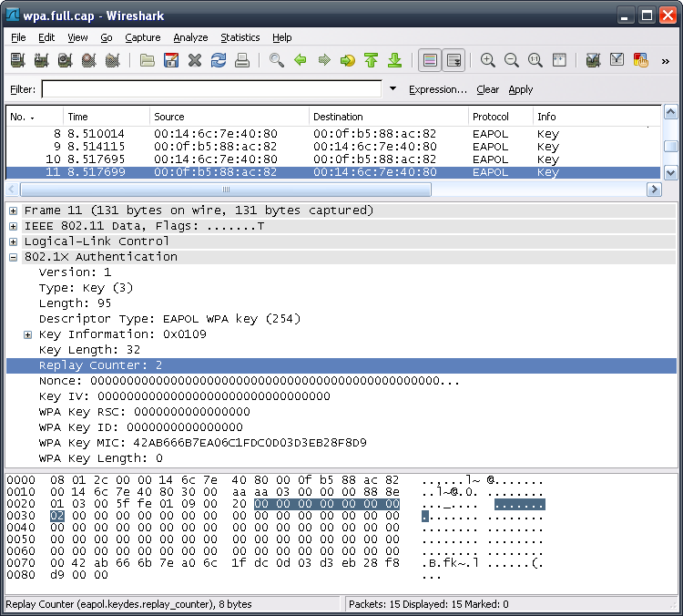The height and width of the screenshot is (616, 683).
Task: Jump to last packet arrow icon
Action: [x=395, y=60]
